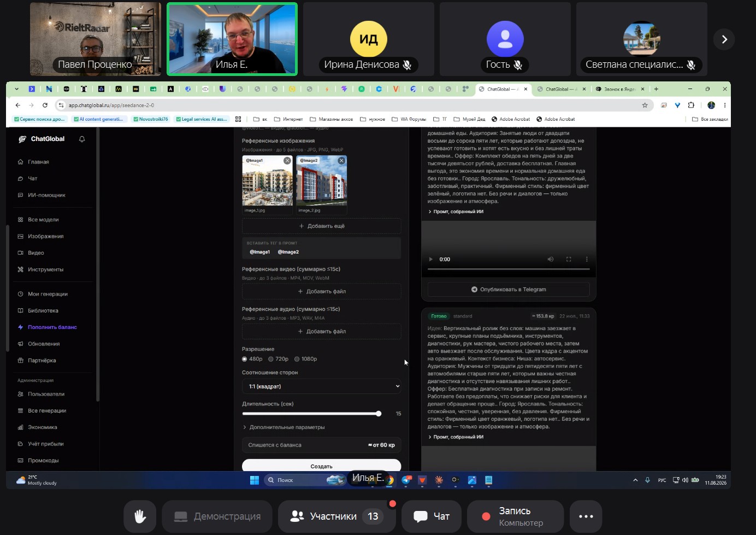This screenshot has height=535, width=756.
Task: Open the call's more options menu
Action: (x=586, y=516)
